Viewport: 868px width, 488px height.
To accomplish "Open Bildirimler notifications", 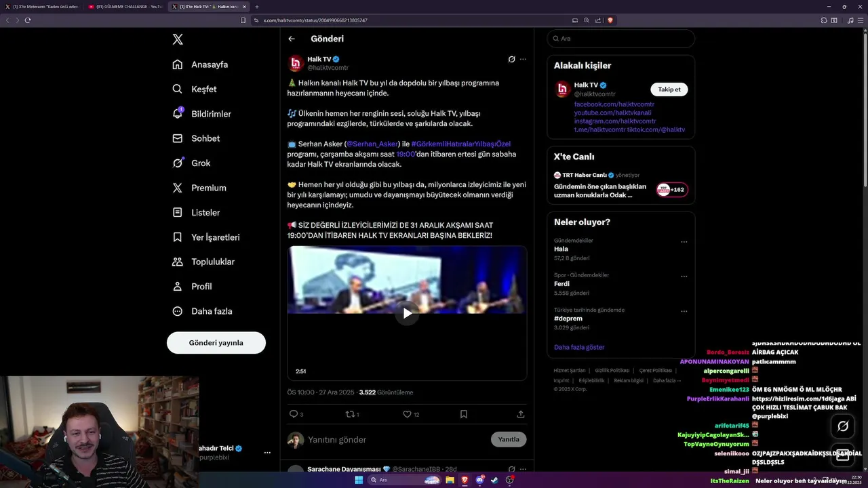I will coord(202,114).
